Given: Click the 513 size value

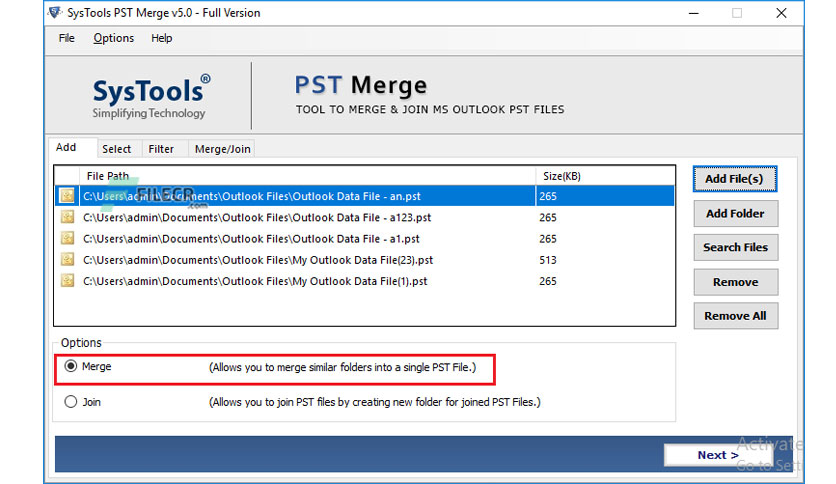Looking at the screenshot, I should pyautogui.click(x=548, y=260).
